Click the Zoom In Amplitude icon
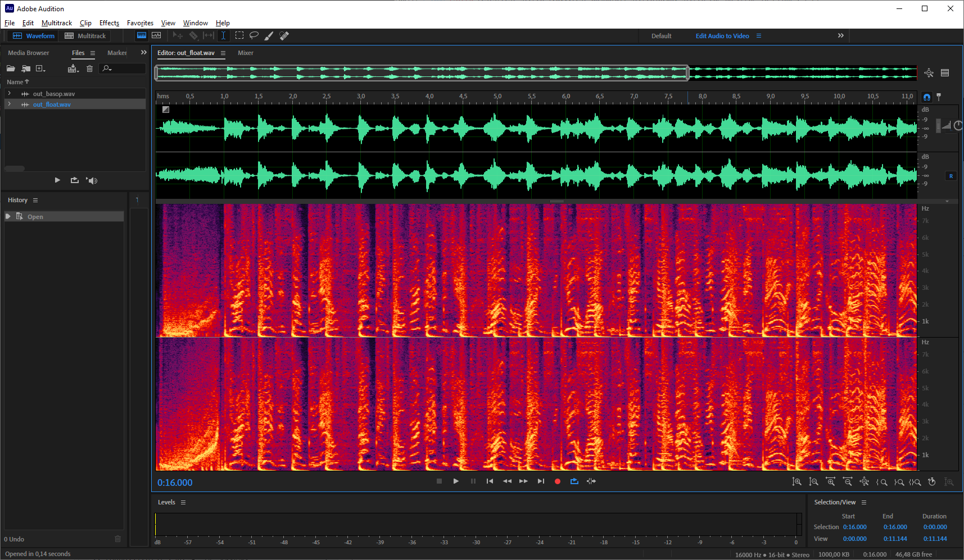 pyautogui.click(x=797, y=482)
